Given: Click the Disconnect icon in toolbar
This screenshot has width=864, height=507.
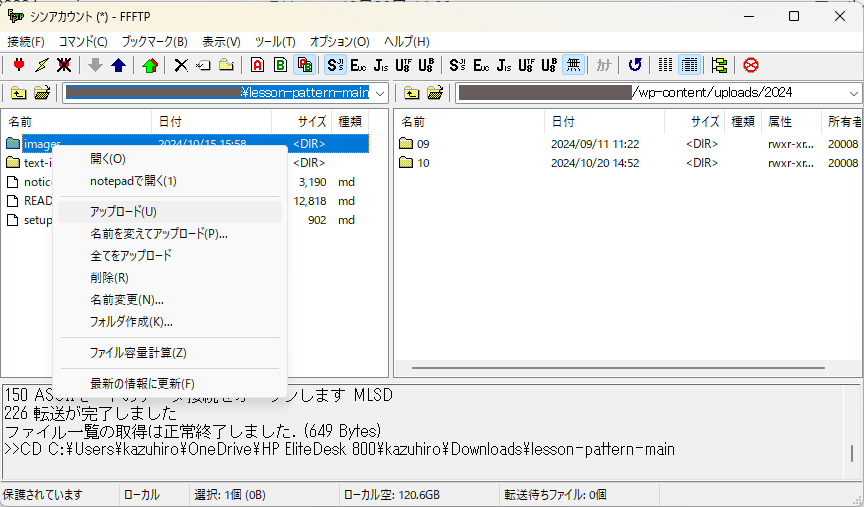Looking at the screenshot, I should coord(63,65).
